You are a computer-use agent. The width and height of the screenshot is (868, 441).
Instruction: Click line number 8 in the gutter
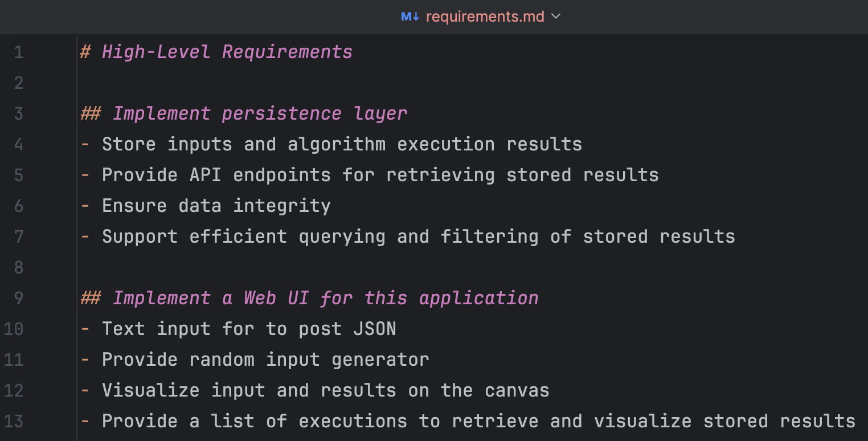click(19, 267)
